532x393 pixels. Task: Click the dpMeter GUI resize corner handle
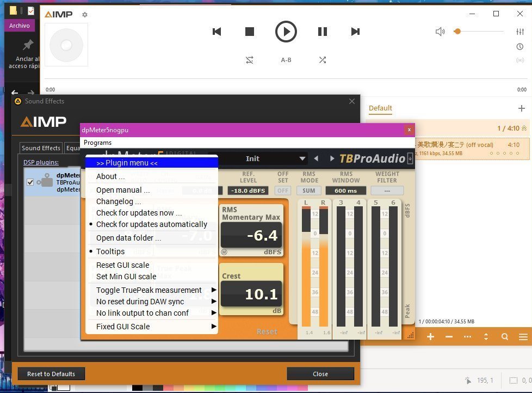[411, 335]
